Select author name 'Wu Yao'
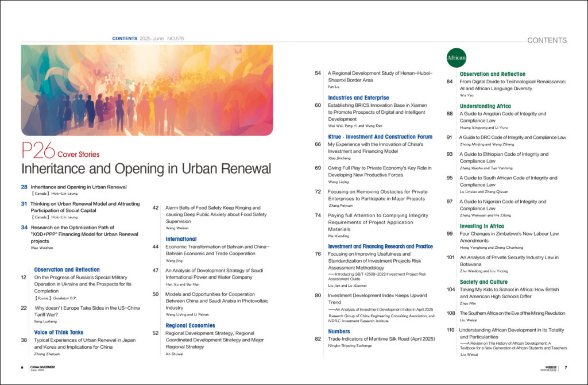 (466, 95)
